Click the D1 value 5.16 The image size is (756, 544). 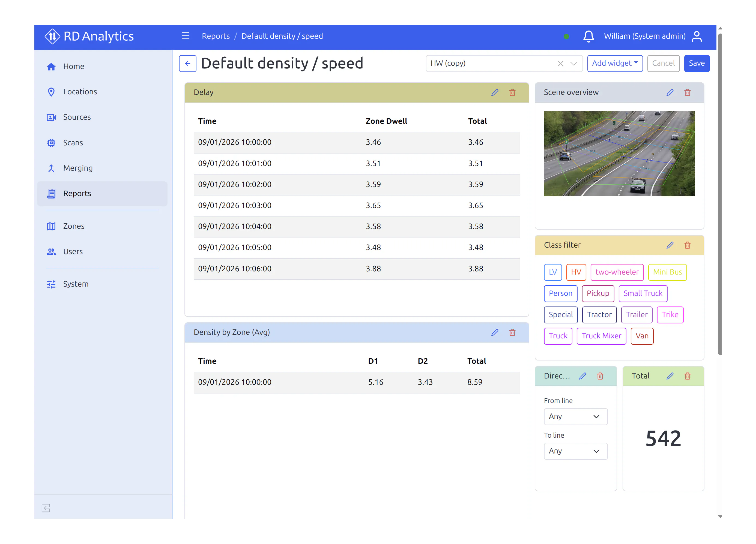click(x=376, y=382)
